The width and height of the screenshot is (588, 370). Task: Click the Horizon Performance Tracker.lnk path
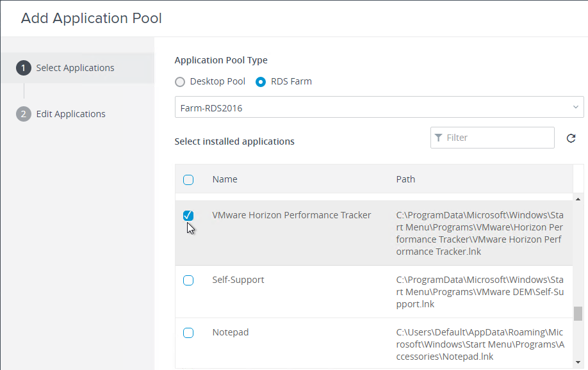click(x=480, y=233)
